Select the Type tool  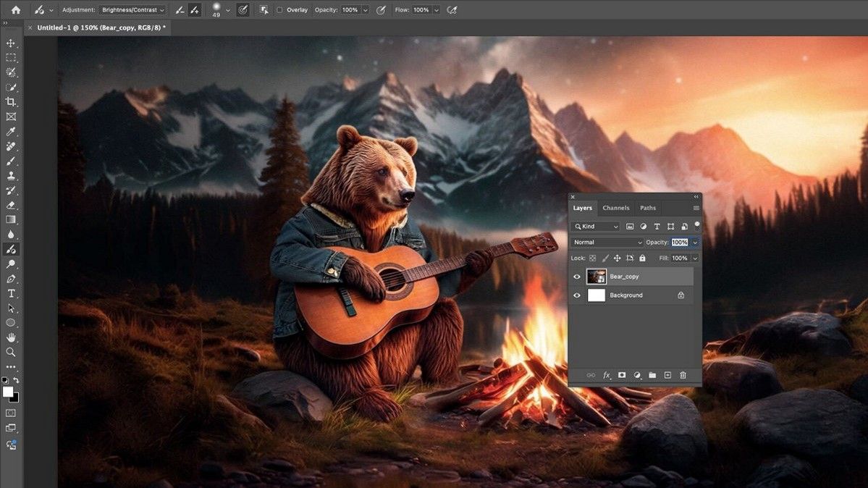pos(10,293)
